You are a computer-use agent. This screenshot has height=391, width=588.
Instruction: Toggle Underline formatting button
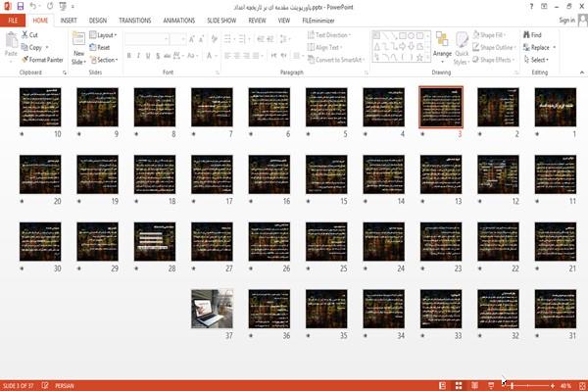(x=148, y=56)
